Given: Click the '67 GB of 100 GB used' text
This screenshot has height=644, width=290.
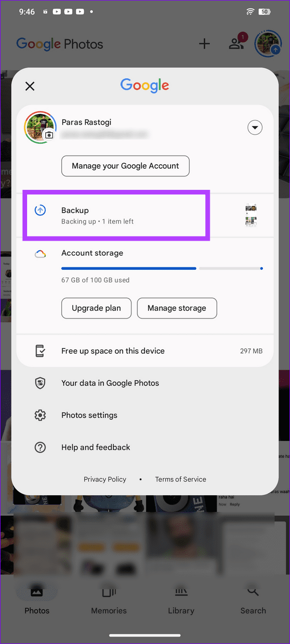Looking at the screenshot, I should pos(95,280).
